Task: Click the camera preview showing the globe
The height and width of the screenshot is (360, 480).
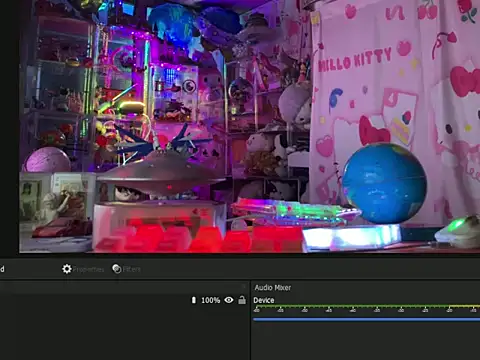Action: [x=249, y=126]
